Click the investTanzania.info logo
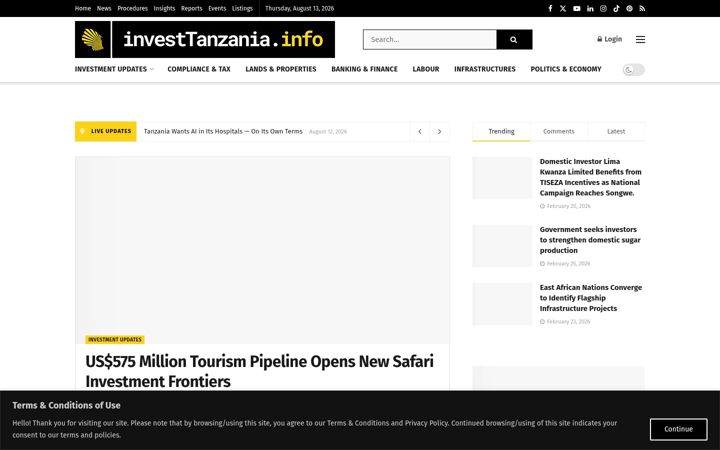The width and height of the screenshot is (720, 450). [205, 39]
